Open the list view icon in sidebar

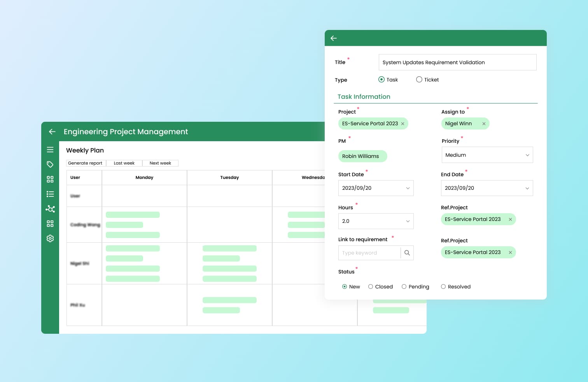(x=50, y=194)
